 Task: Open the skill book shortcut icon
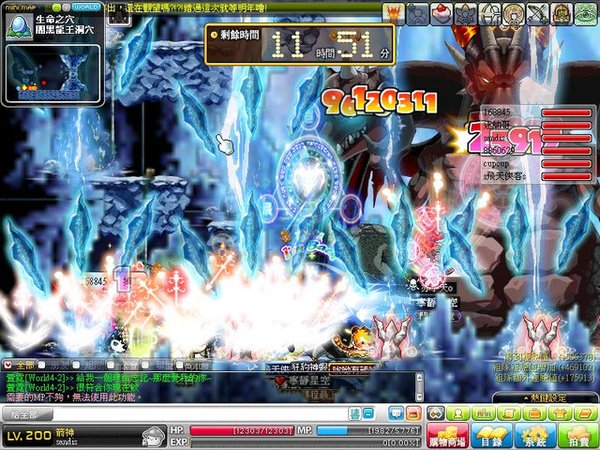585,413
